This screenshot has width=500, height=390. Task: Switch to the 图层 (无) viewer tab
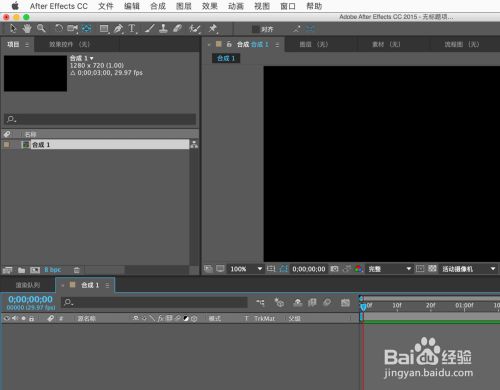click(314, 44)
